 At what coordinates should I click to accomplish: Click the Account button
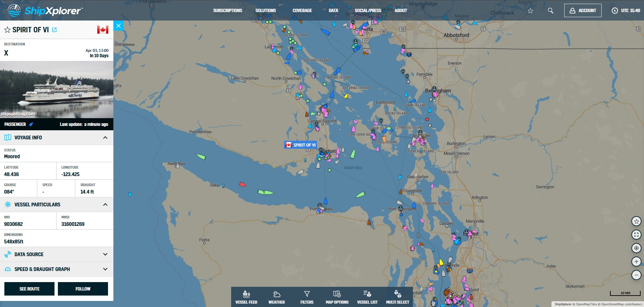point(583,10)
